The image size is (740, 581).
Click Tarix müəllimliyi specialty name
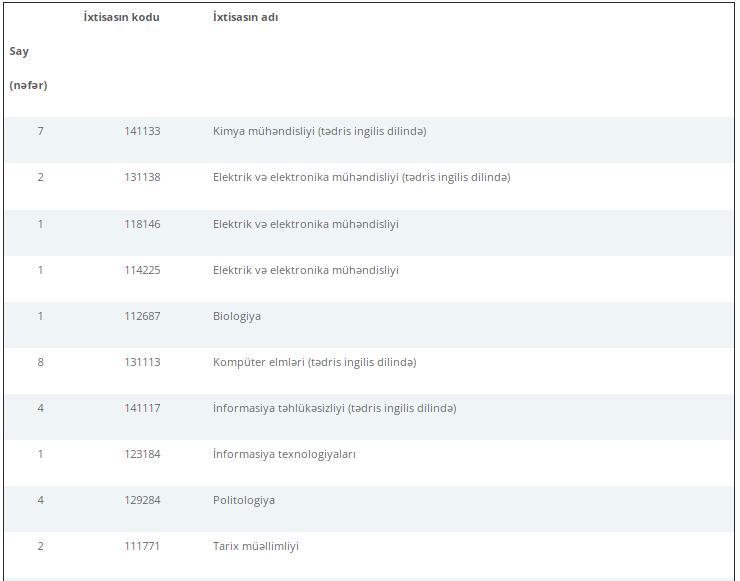(x=255, y=547)
